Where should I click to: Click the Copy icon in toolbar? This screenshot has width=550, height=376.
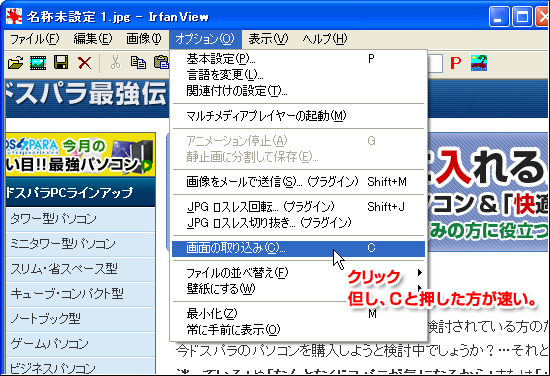tap(138, 62)
